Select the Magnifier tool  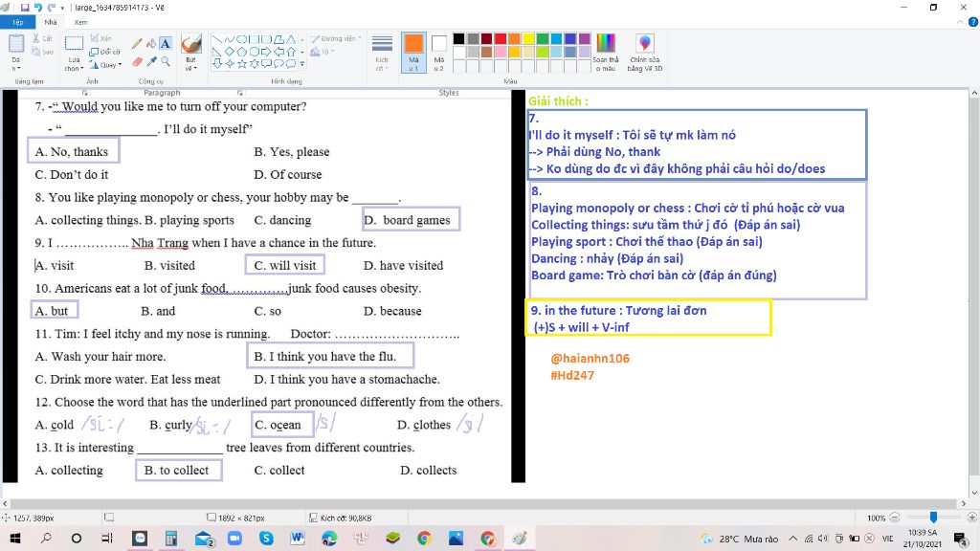pos(165,61)
